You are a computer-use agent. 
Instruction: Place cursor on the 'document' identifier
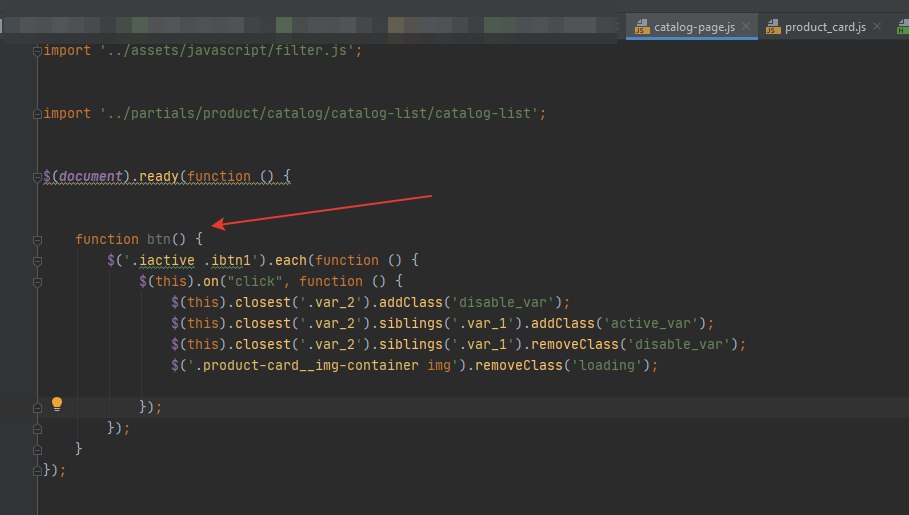pyautogui.click(x=90, y=176)
